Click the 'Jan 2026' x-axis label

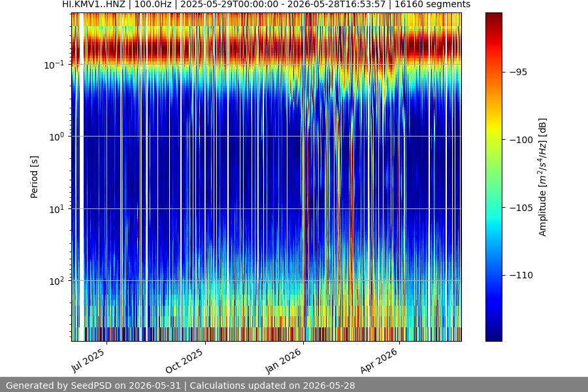(283, 361)
